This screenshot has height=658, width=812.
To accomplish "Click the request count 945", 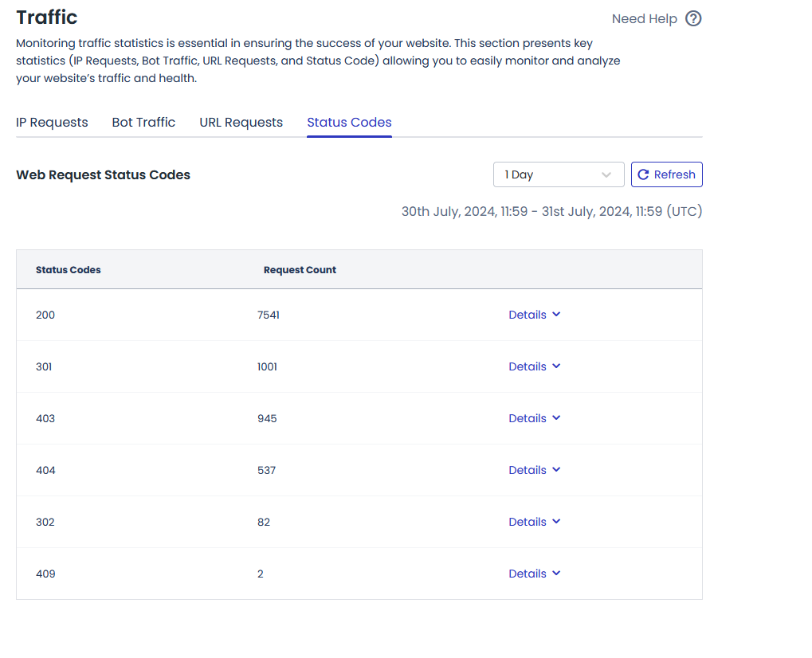I will 267,418.
